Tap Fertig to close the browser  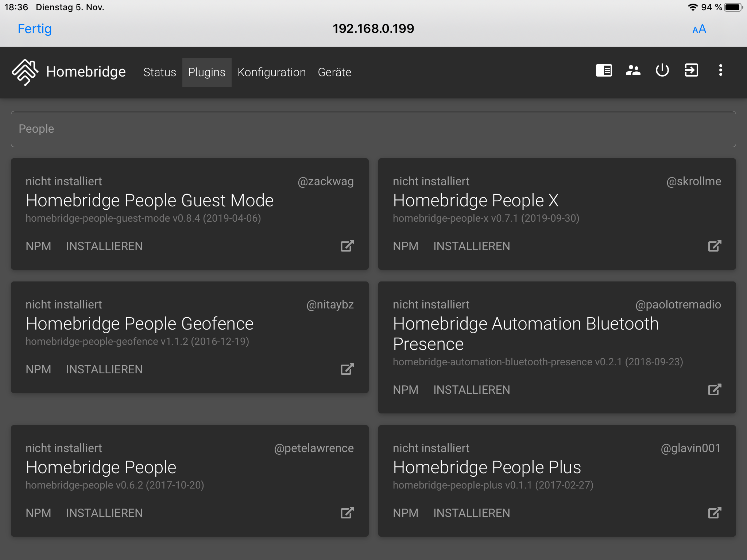35,29
